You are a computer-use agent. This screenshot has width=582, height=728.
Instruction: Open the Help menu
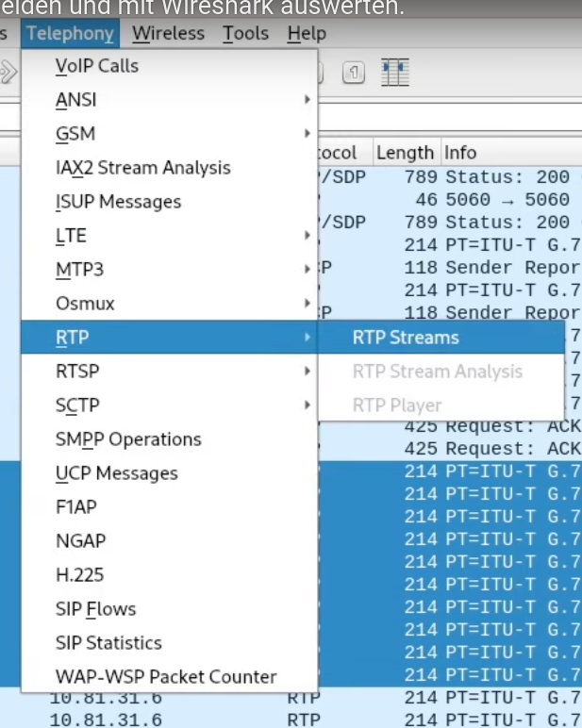click(307, 33)
